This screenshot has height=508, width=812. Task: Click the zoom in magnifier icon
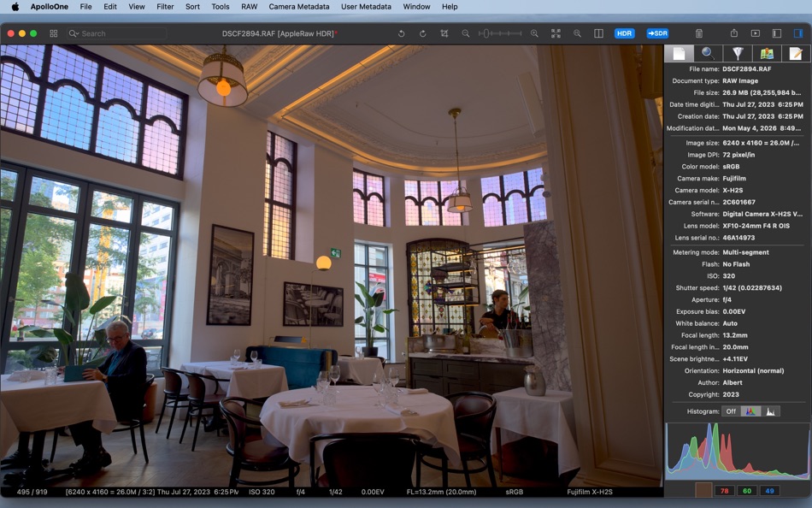tap(534, 33)
